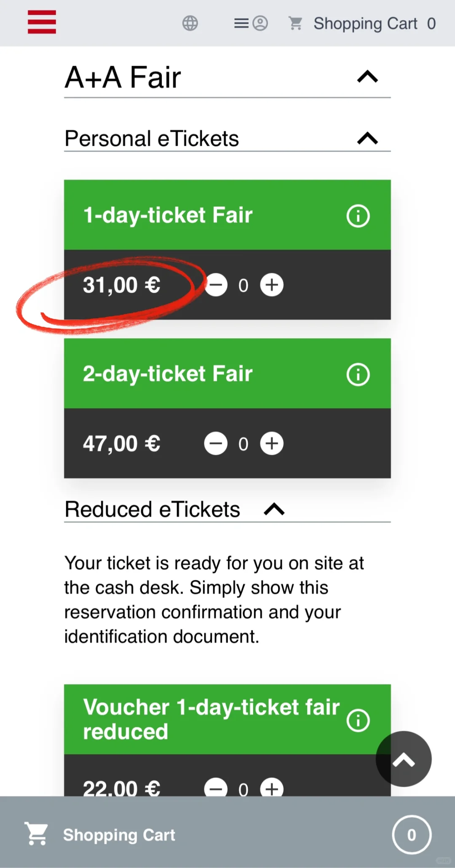Decrease 2-day-ticket Fair quantity
455x868 pixels.
click(x=216, y=443)
